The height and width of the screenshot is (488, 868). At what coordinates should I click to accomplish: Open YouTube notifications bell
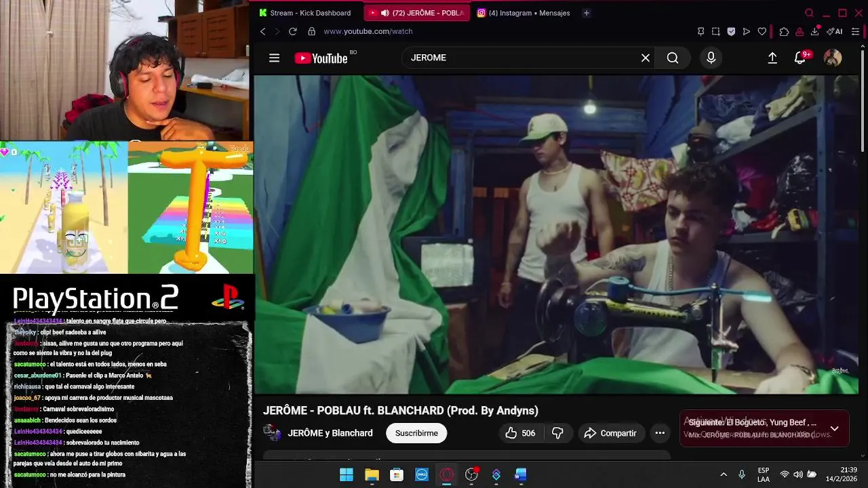pyautogui.click(x=801, y=58)
